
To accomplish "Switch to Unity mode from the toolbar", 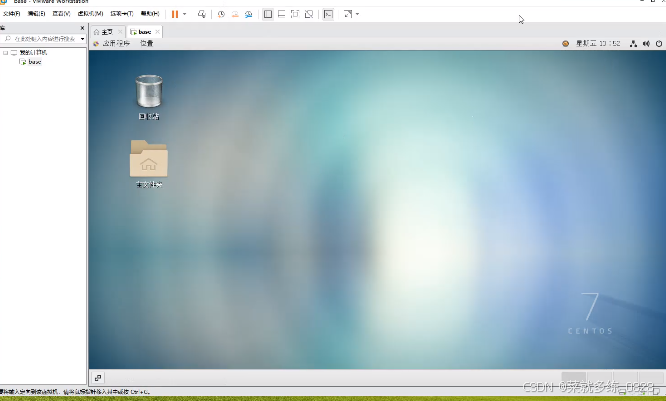I will [309, 14].
